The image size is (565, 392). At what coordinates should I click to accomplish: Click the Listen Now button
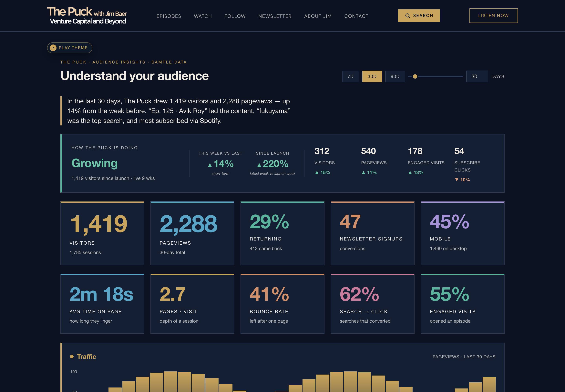[493, 16]
